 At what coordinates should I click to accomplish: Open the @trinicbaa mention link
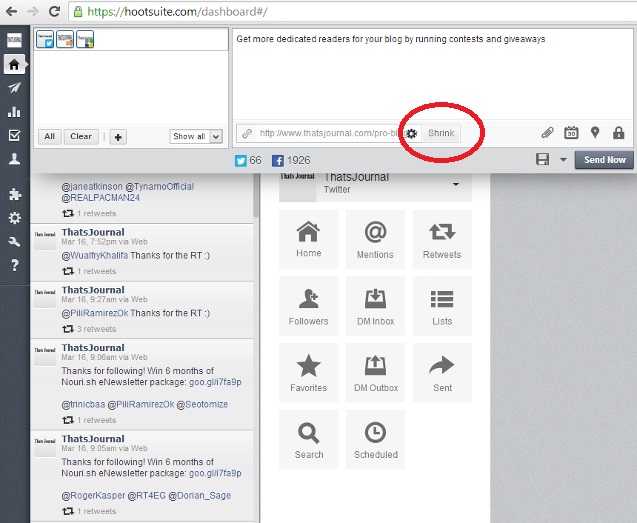(83, 404)
